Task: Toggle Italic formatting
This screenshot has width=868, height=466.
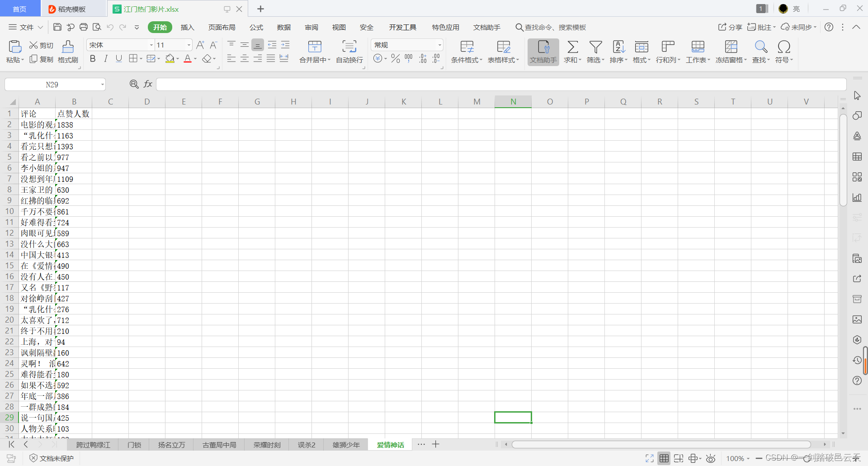Action: (106, 58)
